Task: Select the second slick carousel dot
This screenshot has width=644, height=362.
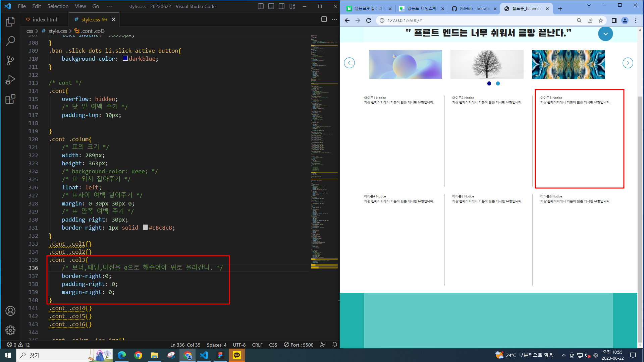Action: [498, 83]
